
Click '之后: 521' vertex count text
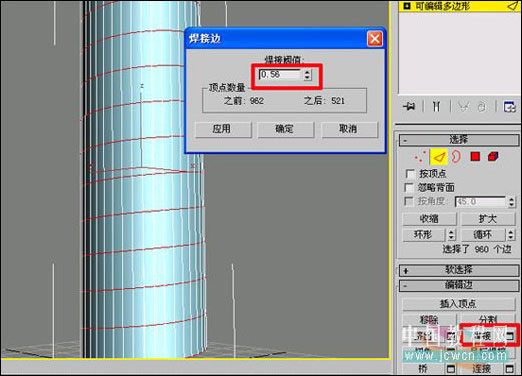[x=324, y=101]
